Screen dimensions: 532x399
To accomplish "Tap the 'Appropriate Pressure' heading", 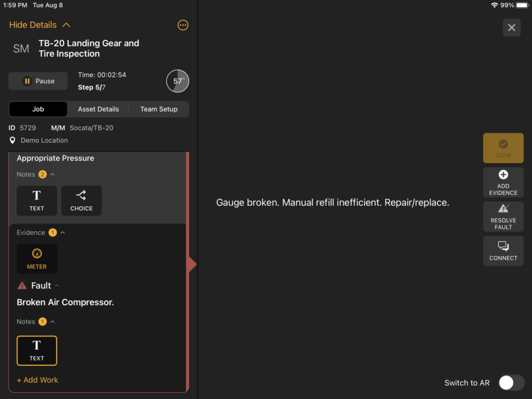I will [x=55, y=158].
